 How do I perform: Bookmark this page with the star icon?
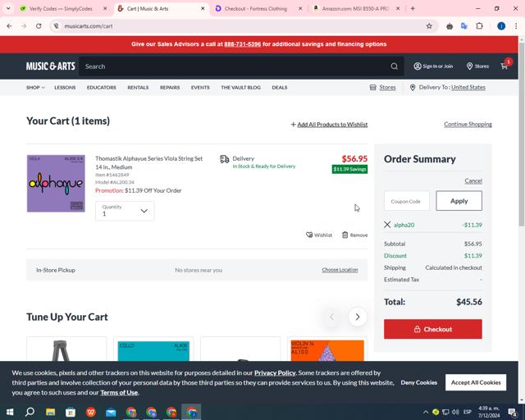point(429,26)
